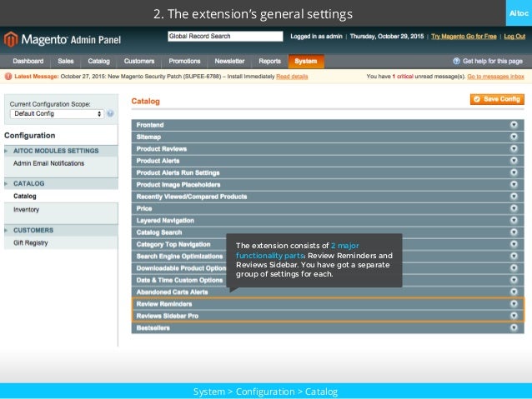Open the Frontend settings header

pos(328,125)
